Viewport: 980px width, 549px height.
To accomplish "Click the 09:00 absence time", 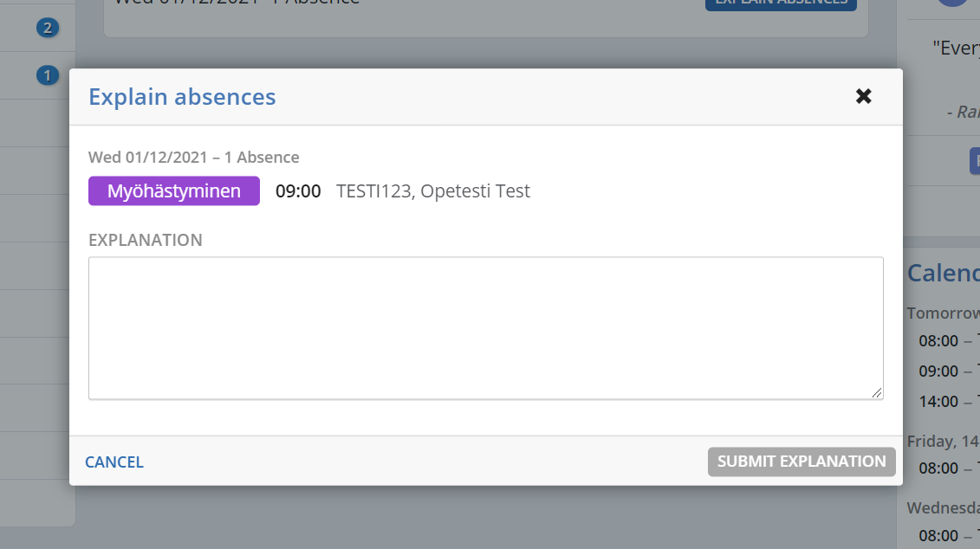I will pyautogui.click(x=298, y=191).
